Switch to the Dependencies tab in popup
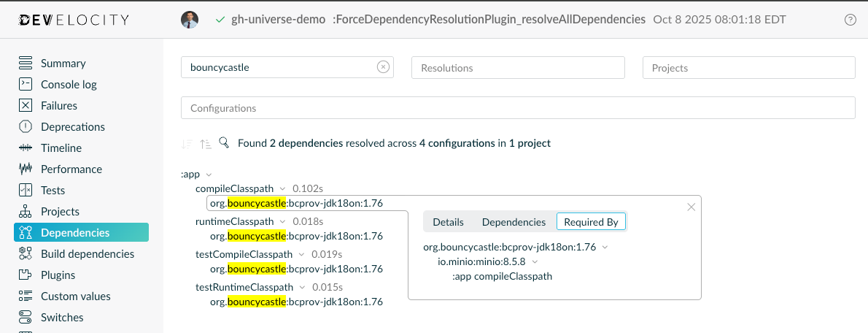 [x=514, y=222]
